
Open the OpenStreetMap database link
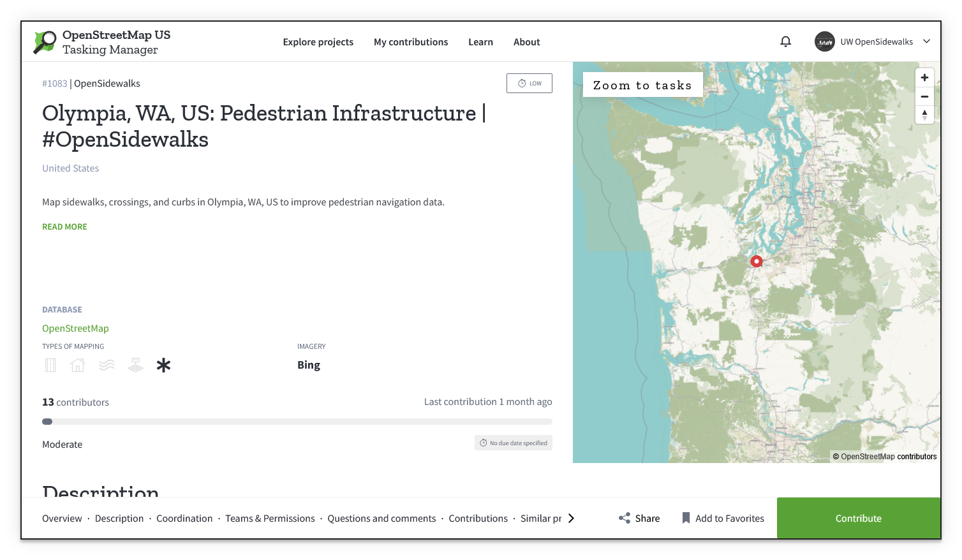tap(75, 328)
